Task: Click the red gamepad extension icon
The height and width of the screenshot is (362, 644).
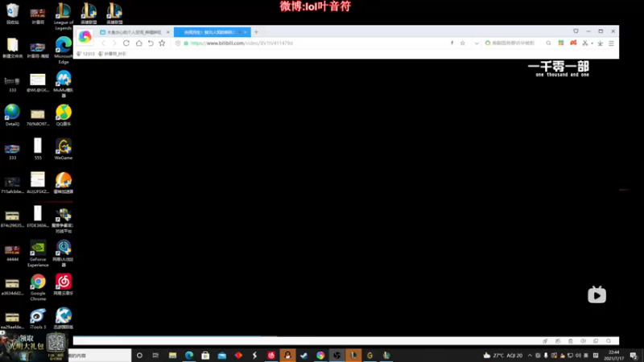Action: pos(573,43)
